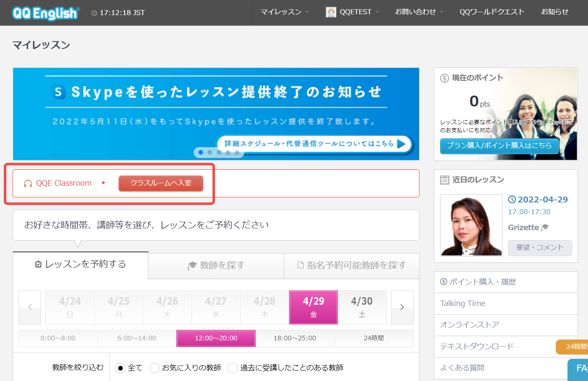This screenshot has height=381, width=588.
Task: Choose the 18:00~25:00 time range
Action: point(295,338)
